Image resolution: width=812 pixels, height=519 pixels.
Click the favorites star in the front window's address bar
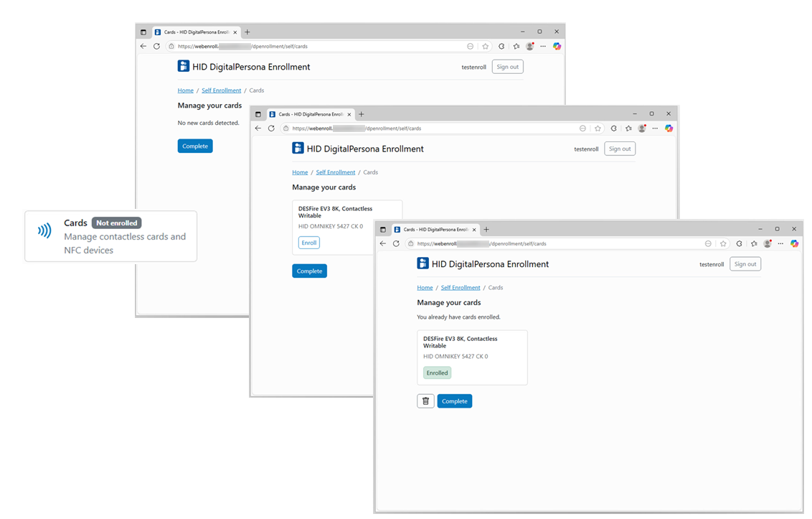[x=723, y=244]
